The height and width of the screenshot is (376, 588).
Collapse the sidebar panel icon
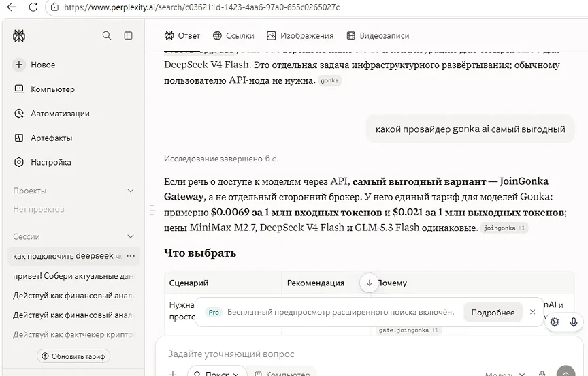(128, 35)
